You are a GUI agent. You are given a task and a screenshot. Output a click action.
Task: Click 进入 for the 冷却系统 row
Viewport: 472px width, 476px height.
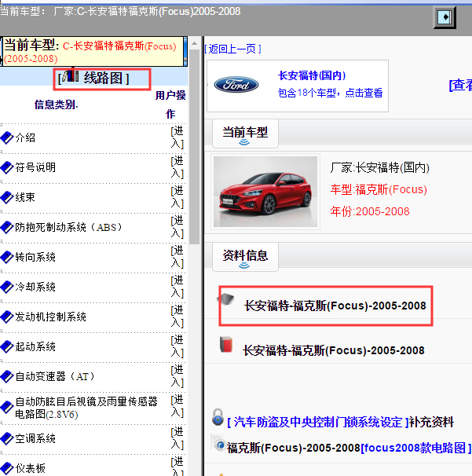177,287
